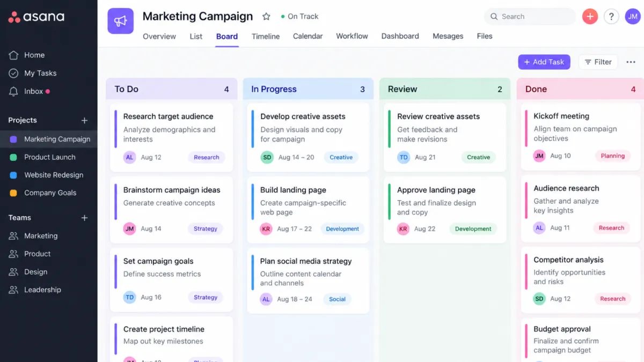Click into the Search field
The height and width of the screenshot is (362, 644).
coord(530,17)
